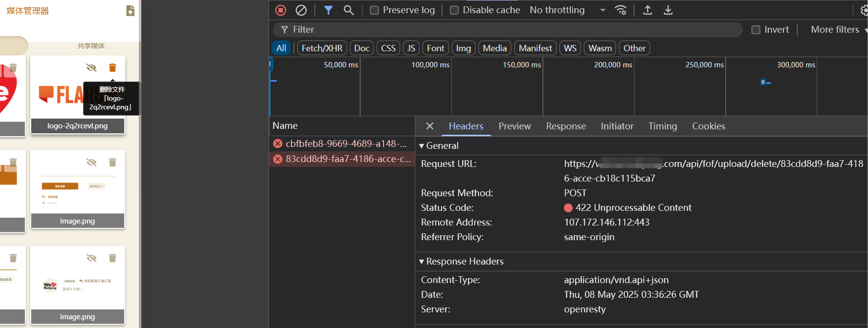Click 媒体管理器 title
The width and height of the screenshot is (868, 328).
(28, 11)
